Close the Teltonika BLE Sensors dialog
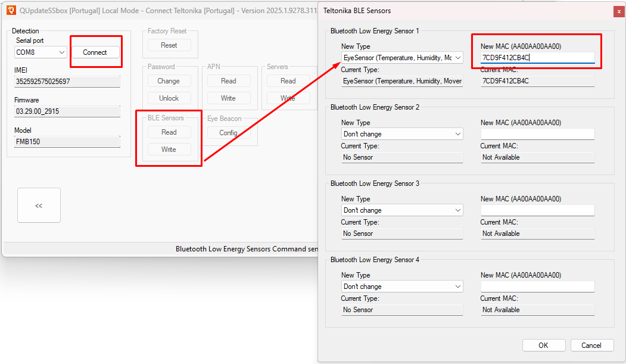This screenshot has height=364, width=626. tap(619, 11)
